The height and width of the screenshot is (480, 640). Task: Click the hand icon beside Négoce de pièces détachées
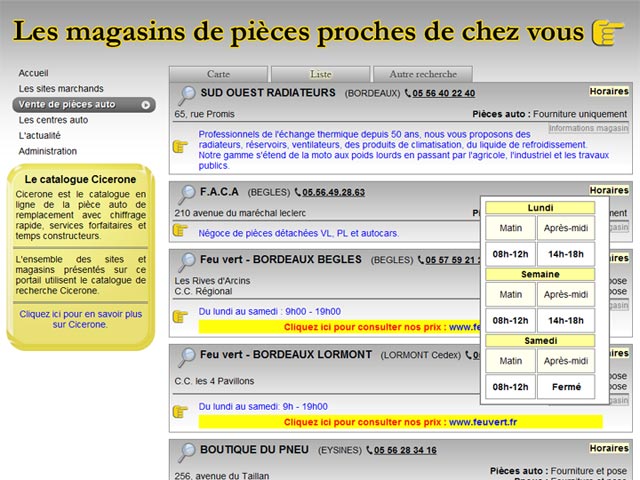180,230
